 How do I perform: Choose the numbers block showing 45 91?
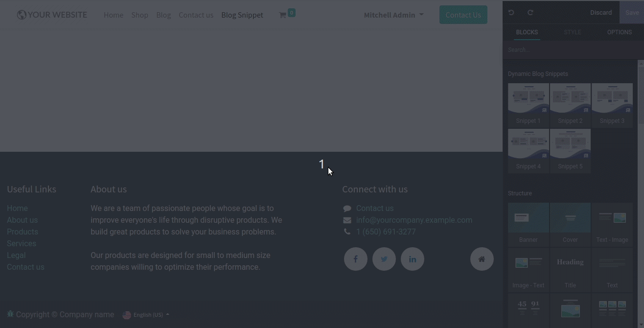[x=529, y=310]
